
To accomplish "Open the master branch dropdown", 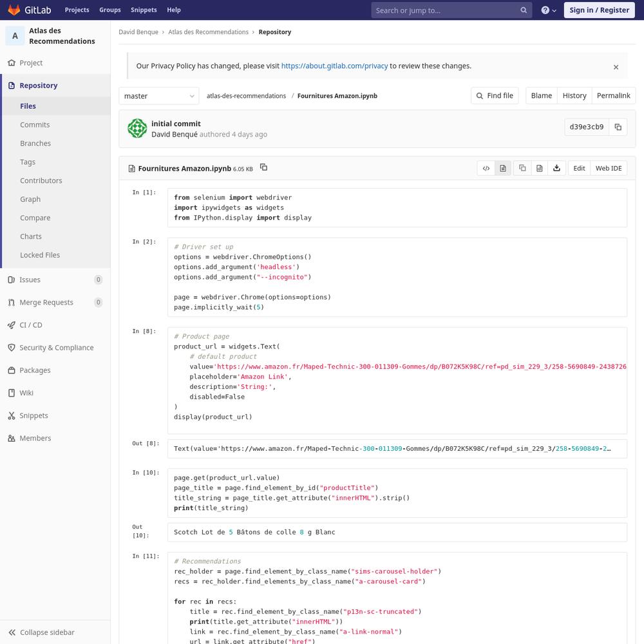I will click(159, 96).
